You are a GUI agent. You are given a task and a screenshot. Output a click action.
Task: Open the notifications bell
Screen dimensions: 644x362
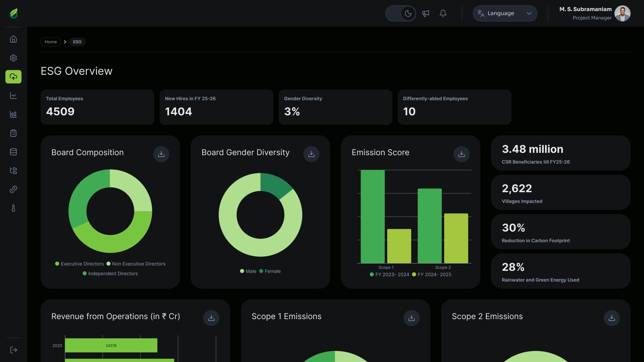coord(443,13)
